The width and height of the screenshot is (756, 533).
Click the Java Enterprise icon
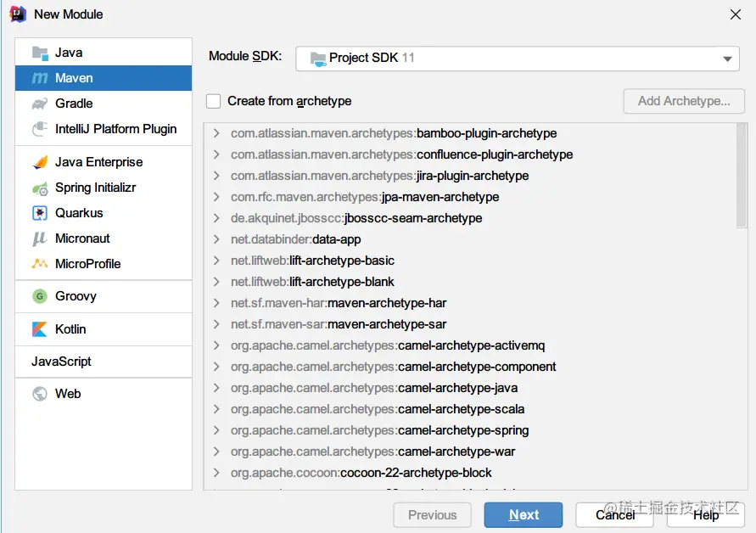click(40, 162)
